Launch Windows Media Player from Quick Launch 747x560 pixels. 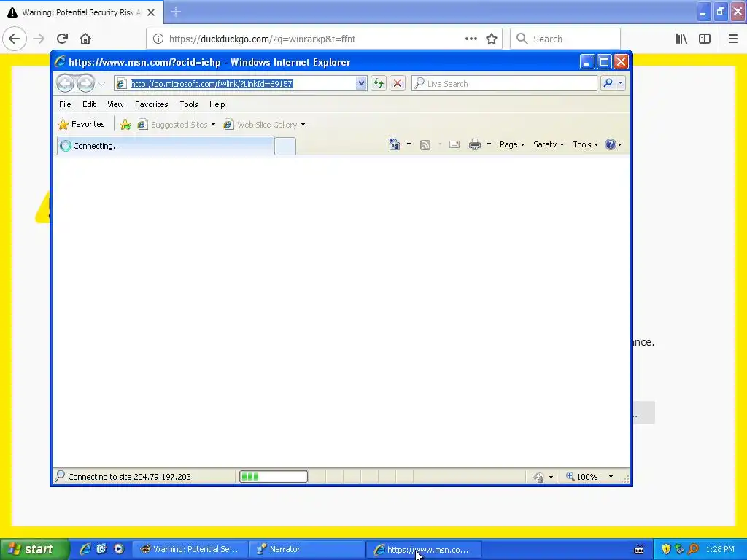coord(119,549)
